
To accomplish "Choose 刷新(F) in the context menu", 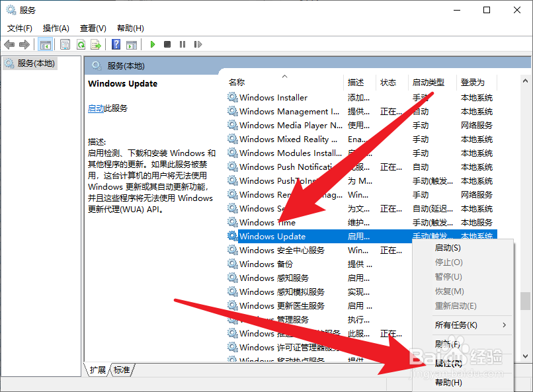I will coord(463,344).
